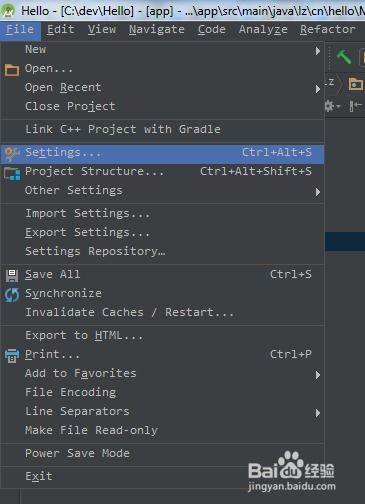Expand the New submenu arrow
Screen dimensions: 365x504
point(318,51)
